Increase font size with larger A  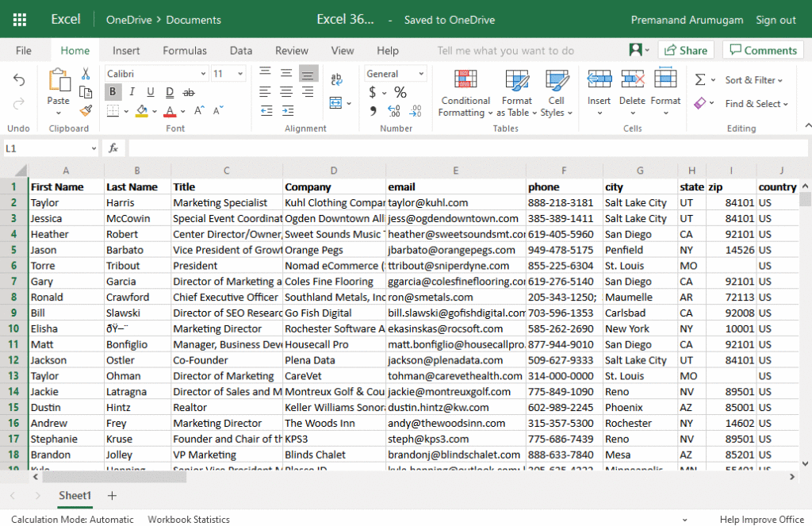[x=199, y=110]
